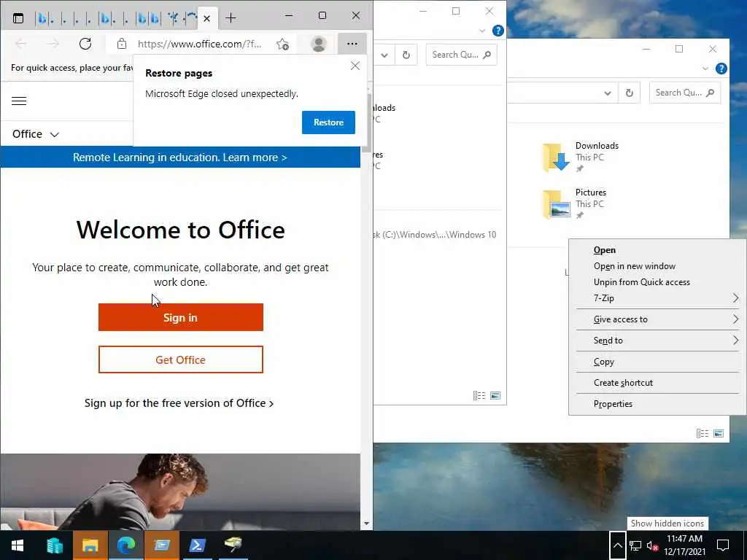Refresh the right Explorer window
Viewport: 747px width, 560px height.
coord(630,93)
